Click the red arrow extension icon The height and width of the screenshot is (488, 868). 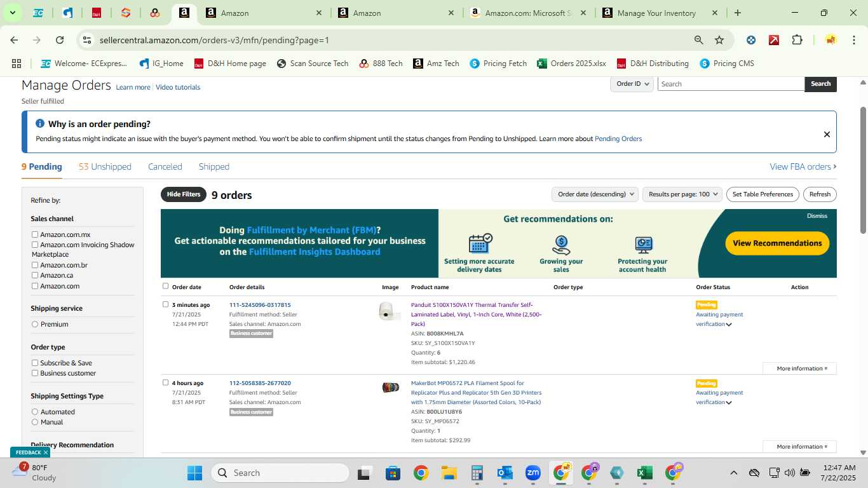click(x=774, y=40)
